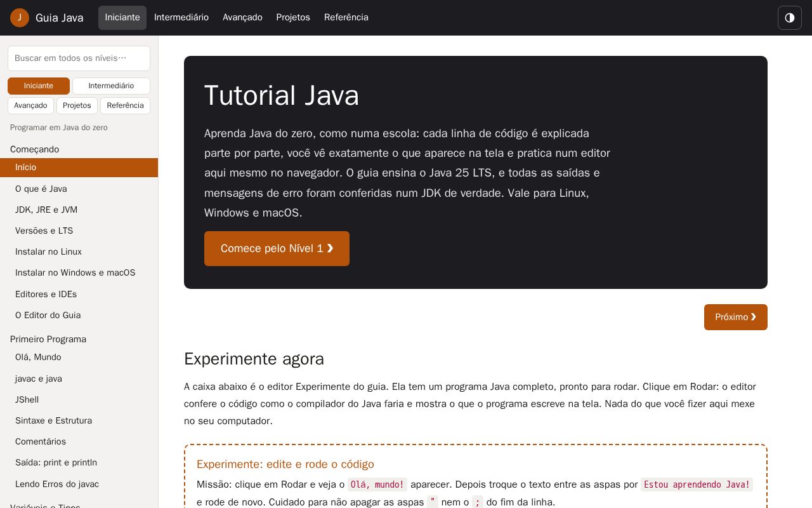Go to 'JDK, JRE e JVM' lesson

coord(79,210)
